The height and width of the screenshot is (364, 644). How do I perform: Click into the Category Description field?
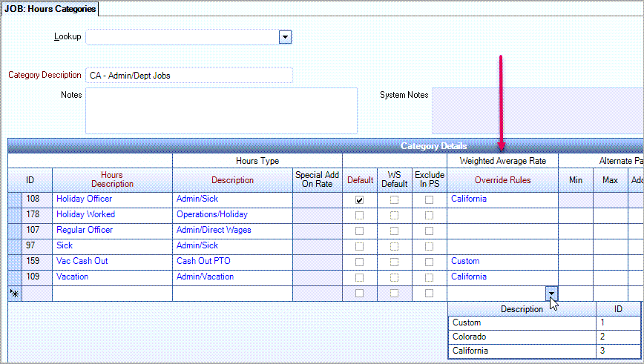tap(188, 75)
